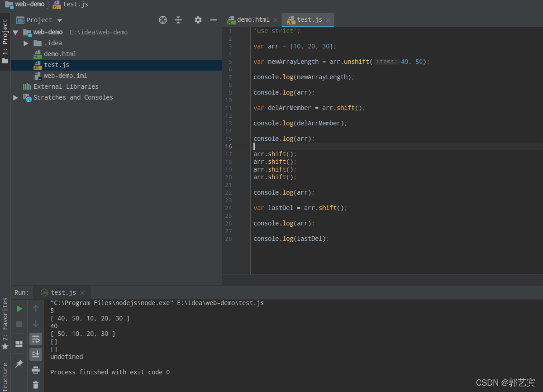Image resolution: width=543 pixels, height=392 pixels.
Task: Click the Stop process icon
Action: 19,324
